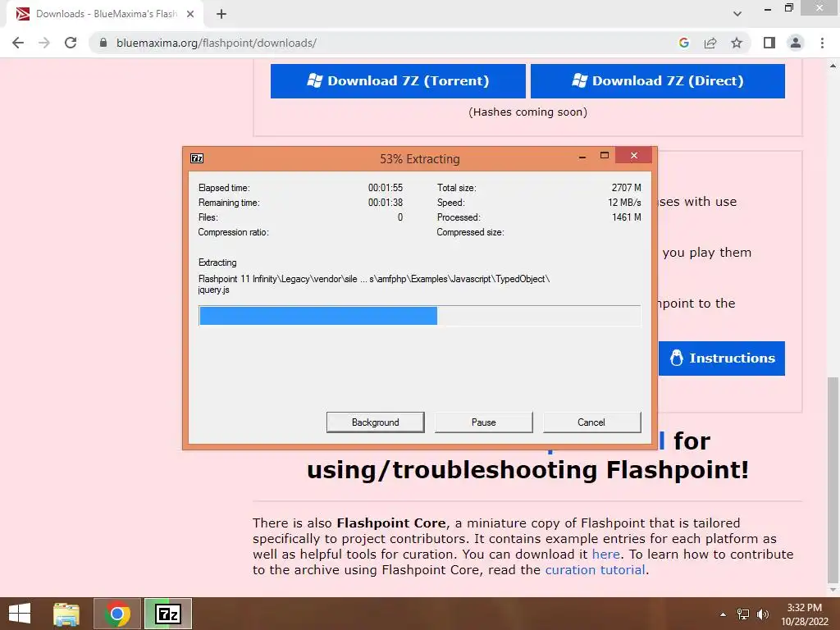Click the Speed value 12 MB/s
Screen dimensions: 840x630
pos(624,203)
